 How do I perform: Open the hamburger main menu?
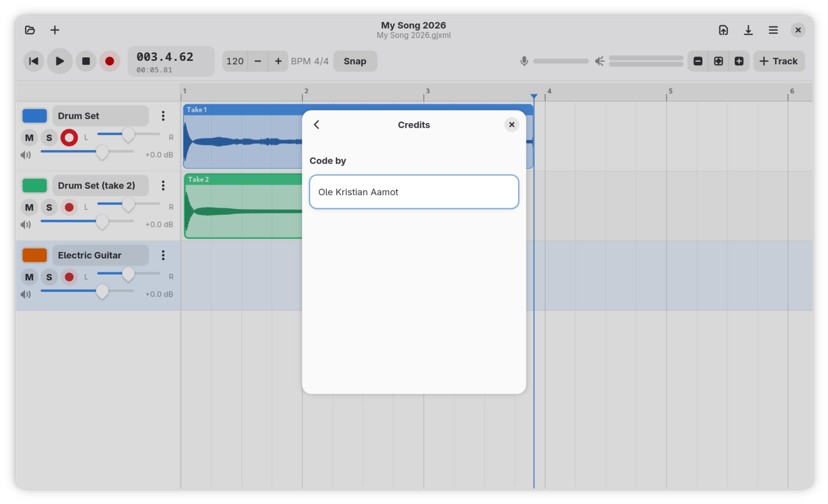point(773,30)
